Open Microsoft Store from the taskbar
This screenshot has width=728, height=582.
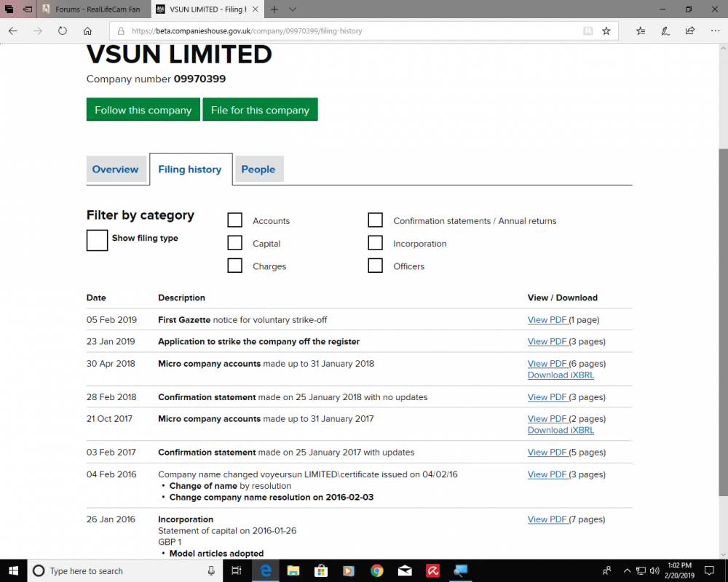coord(320,570)
